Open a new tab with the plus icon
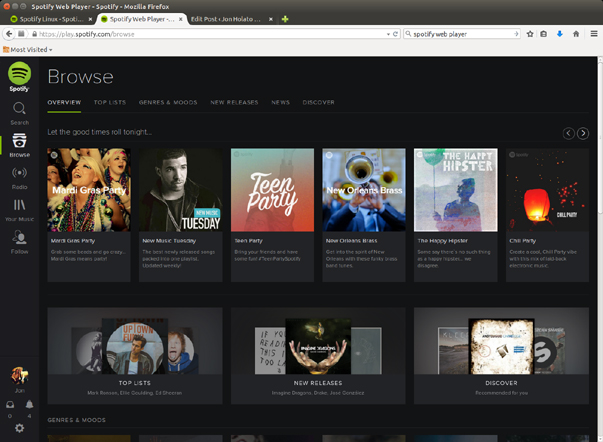This screenshot has width=603, height=442. pos(285,19)
